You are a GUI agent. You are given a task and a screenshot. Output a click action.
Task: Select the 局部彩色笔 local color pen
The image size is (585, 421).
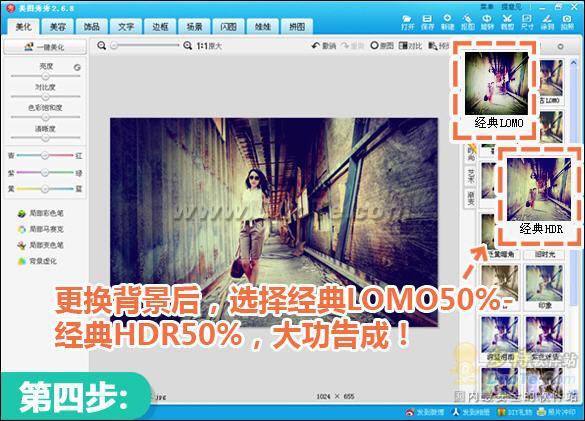(41, 213)
